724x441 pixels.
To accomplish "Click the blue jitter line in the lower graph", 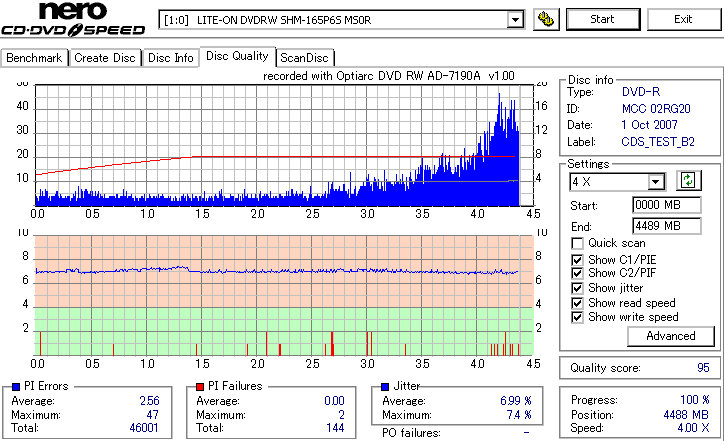I will click(x=277, y=271).
